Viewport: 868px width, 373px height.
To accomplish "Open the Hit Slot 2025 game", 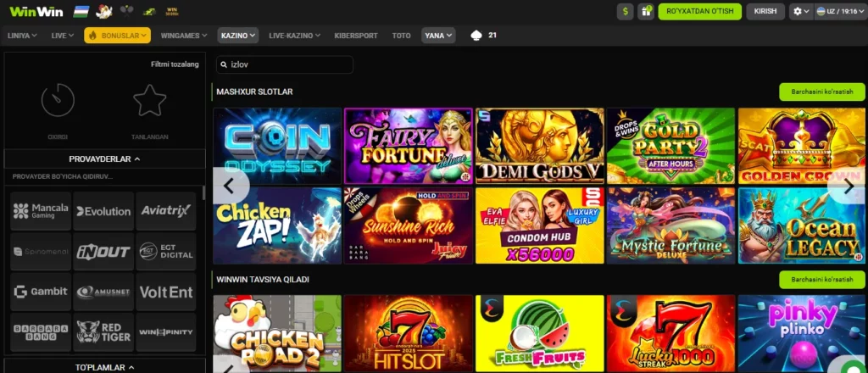I will pyautogui.click(x=409, y=333).
